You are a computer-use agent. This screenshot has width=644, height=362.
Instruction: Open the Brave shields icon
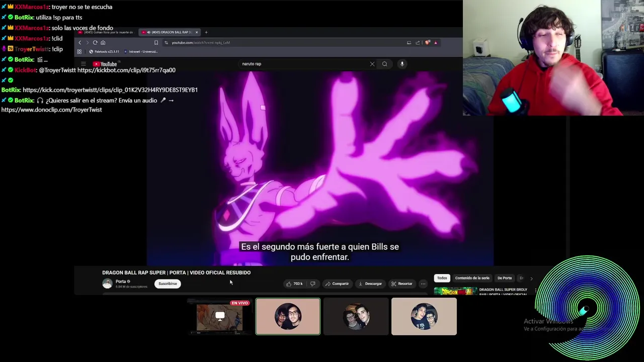427,43
